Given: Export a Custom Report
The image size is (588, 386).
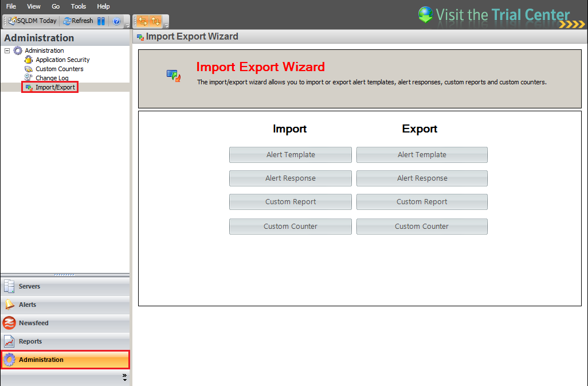Looking at the screenshot, I should click(422, 202).
